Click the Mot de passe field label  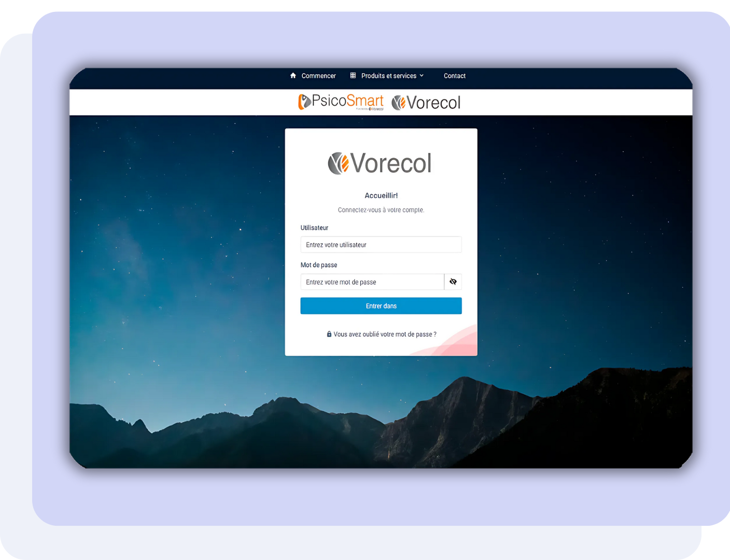319,265
